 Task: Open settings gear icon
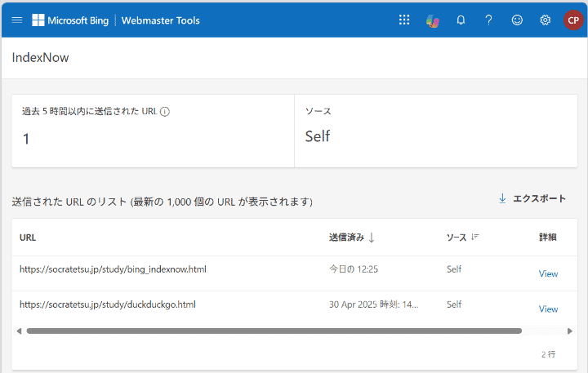(546, 20)
